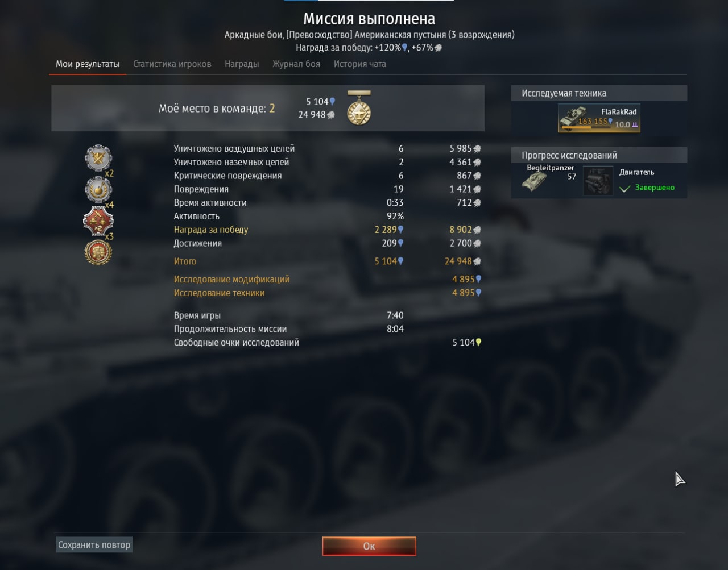Open the Награды tab
The height and width of the screenshot is (570, 728).
[242, 64]
